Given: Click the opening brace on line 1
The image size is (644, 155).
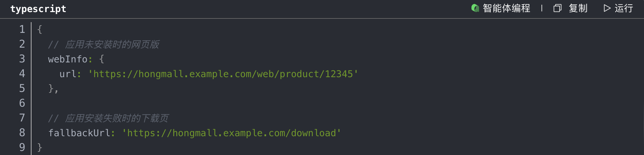Looking at the screenshot, I should (x=40, y=29).
